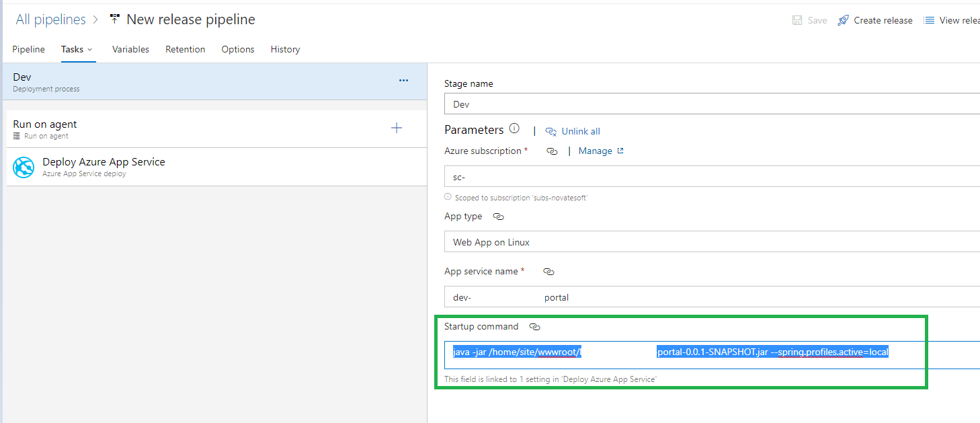
Task: Click the Startup command input field
Action: click(x=712, y=355)
